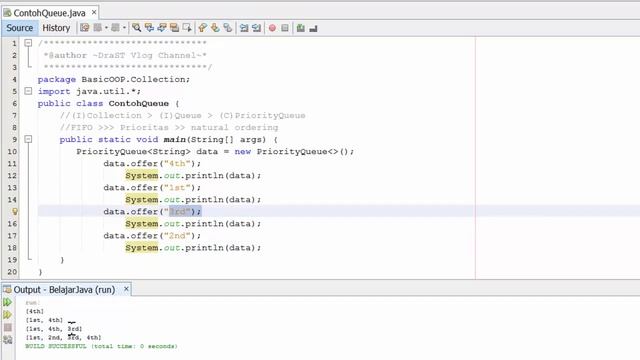This screenshot has height=360, width=640.
Task: Click the Comment code icon
Action: tap(301, 28)
